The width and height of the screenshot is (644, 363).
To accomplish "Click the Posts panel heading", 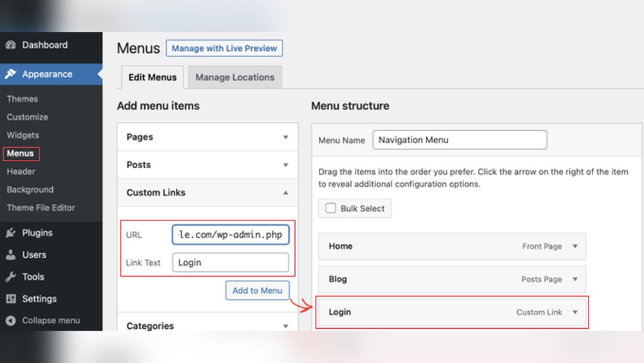I will pyautogui.click(x=138, y=165).
